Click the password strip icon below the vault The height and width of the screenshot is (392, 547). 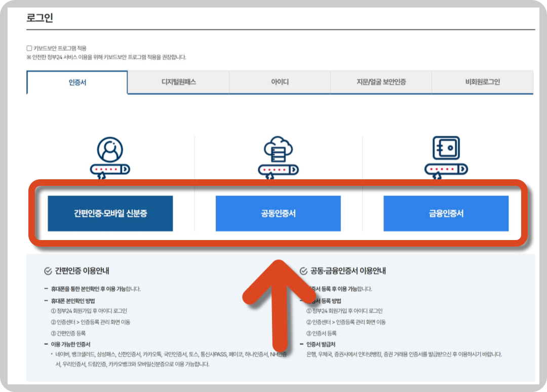click(x=446, y=169)
